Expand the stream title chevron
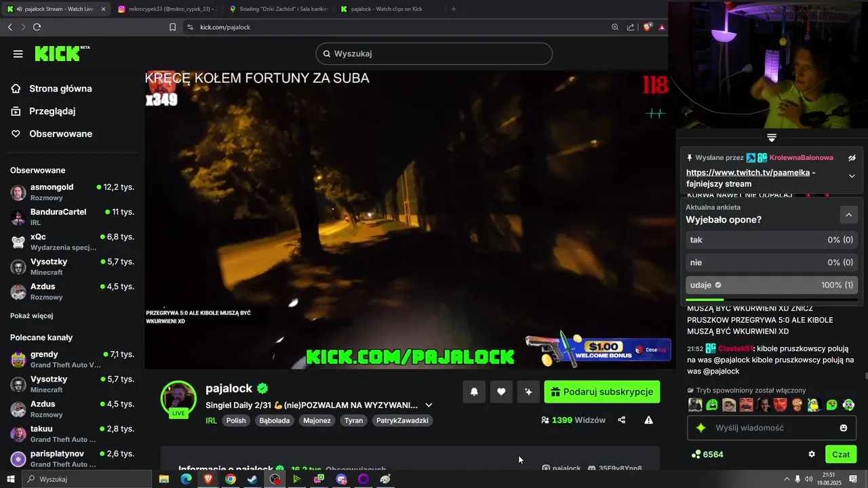This screenshot has height=488, width=868. click(429, 405)
